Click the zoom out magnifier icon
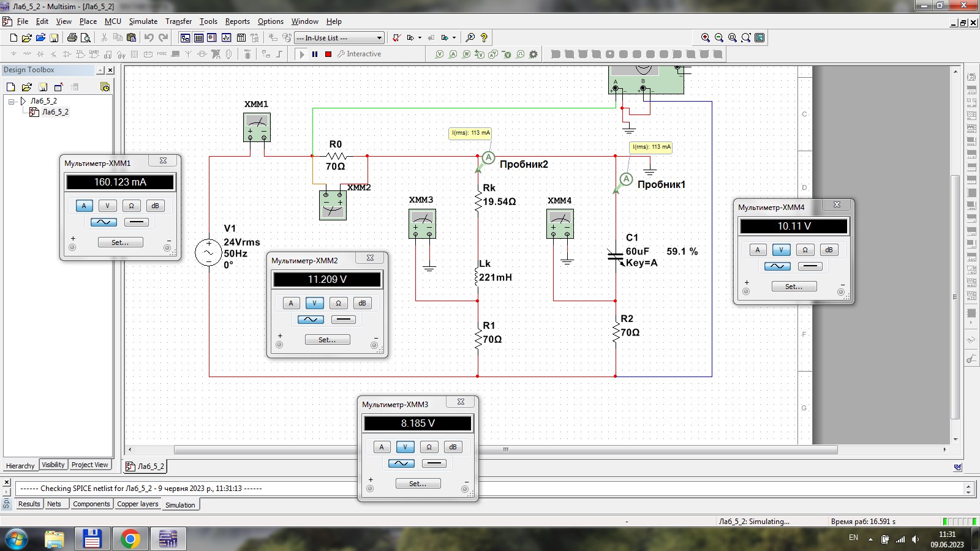 tap(719, 38)
